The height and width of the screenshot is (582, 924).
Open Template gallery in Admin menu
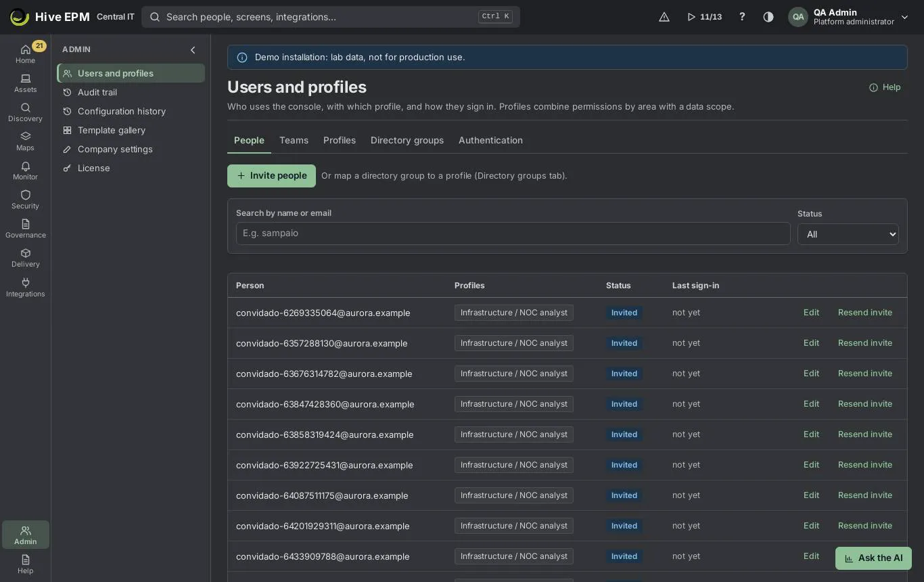coord(131,130)
